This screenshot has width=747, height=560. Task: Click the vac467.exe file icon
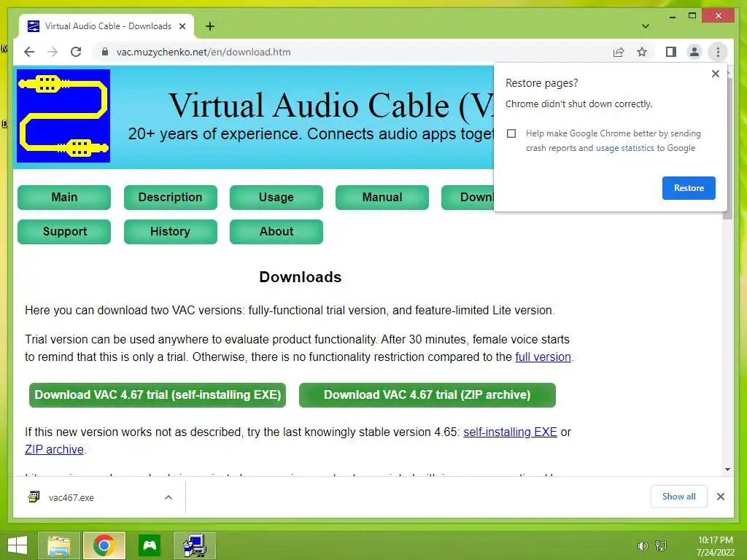34,497
